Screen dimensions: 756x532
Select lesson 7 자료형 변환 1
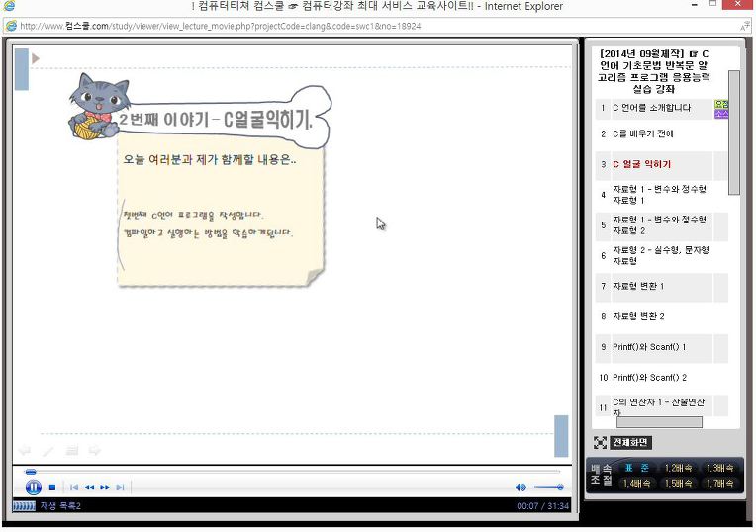[654, 286]
